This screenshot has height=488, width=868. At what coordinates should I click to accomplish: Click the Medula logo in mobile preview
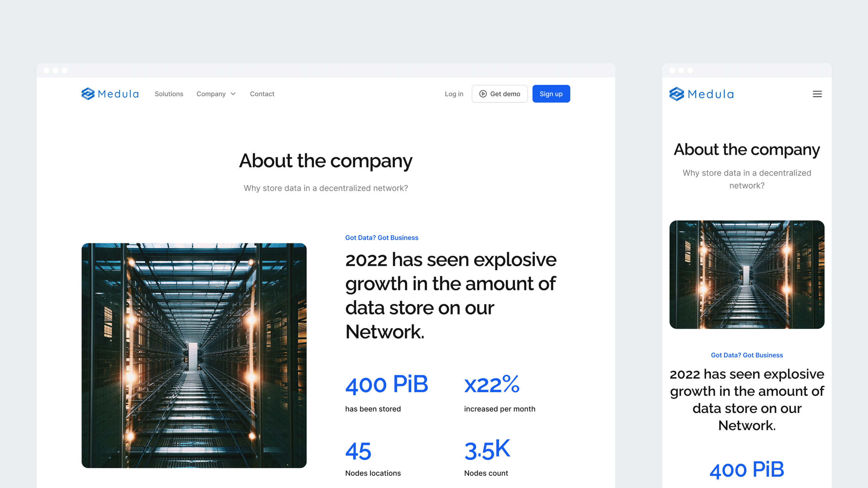[x=701, y=94]
